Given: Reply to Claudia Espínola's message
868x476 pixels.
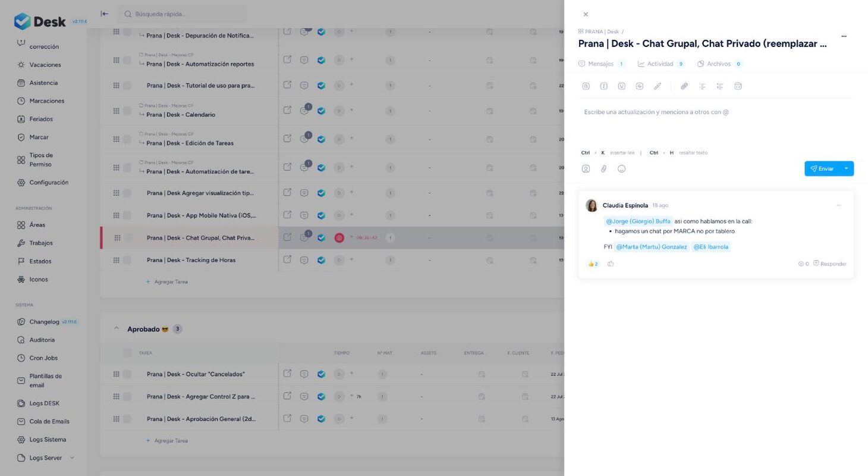Looking at the screenshot, I should click(830, 264).
